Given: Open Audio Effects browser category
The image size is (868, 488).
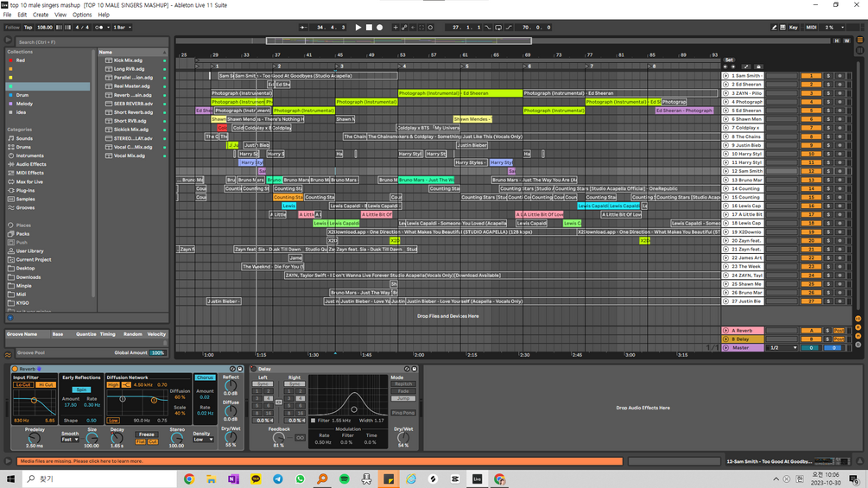Looking at the screenshot, I should 31,164.
